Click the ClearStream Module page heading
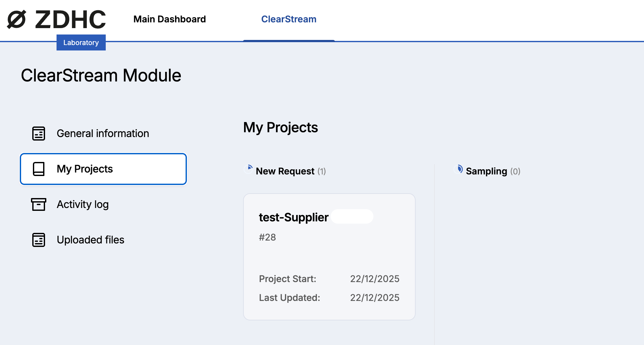Screen dimensions: 644x345 101,76
